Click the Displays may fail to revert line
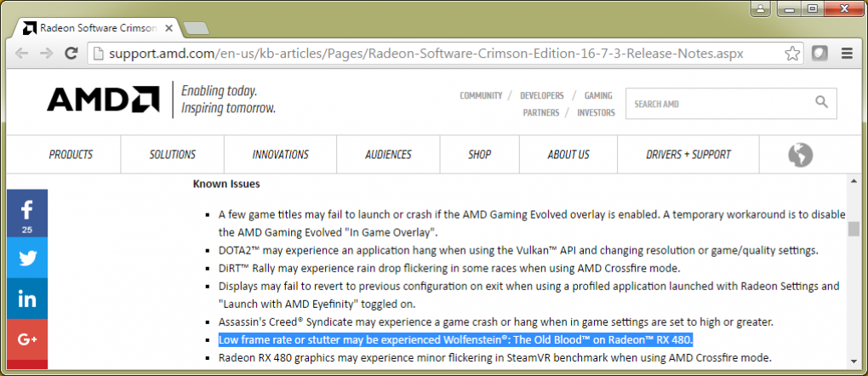The image size is (868, 376). [x=529, y=295]
